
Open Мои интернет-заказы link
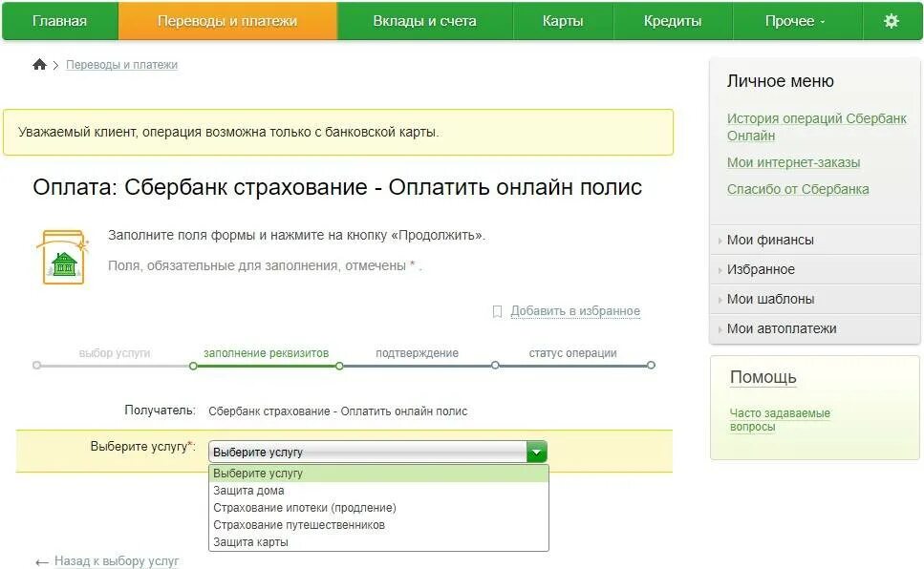tap(793, 162)
